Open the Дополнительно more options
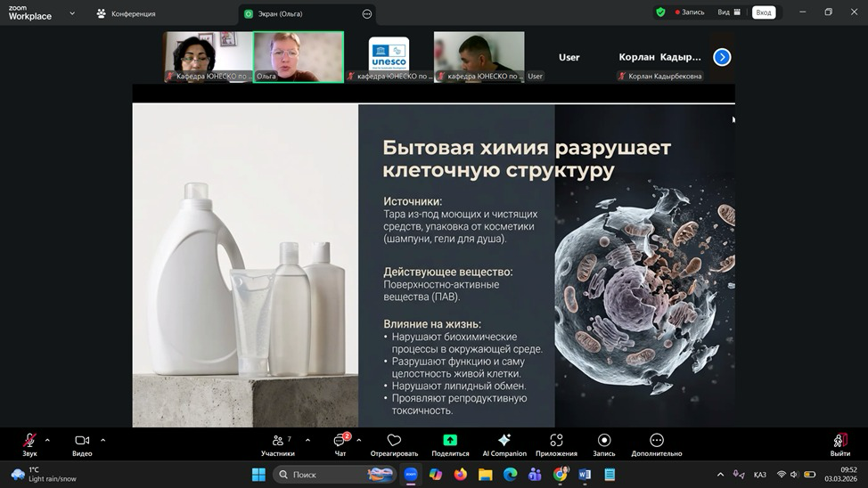This screenshot has width=868, height=488. pos(657,441)
